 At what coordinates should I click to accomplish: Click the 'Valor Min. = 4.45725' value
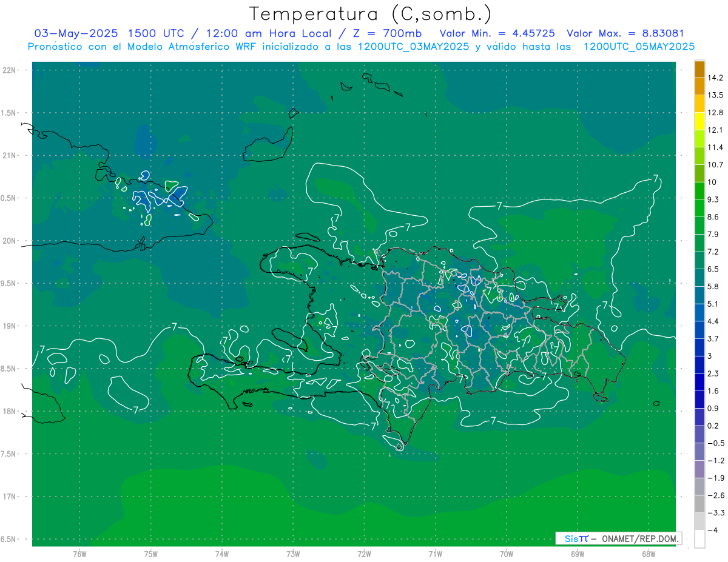(x=497, y=33)
